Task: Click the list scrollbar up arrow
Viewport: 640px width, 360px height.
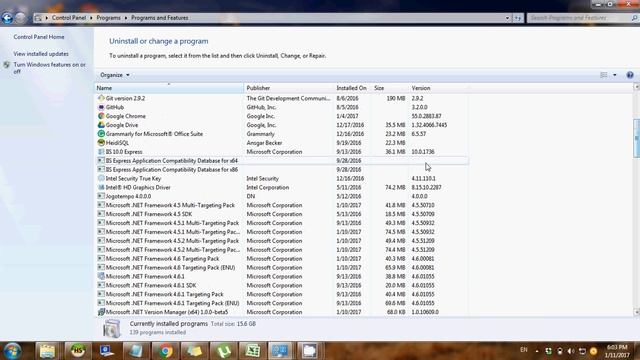Action: point(636,87)
